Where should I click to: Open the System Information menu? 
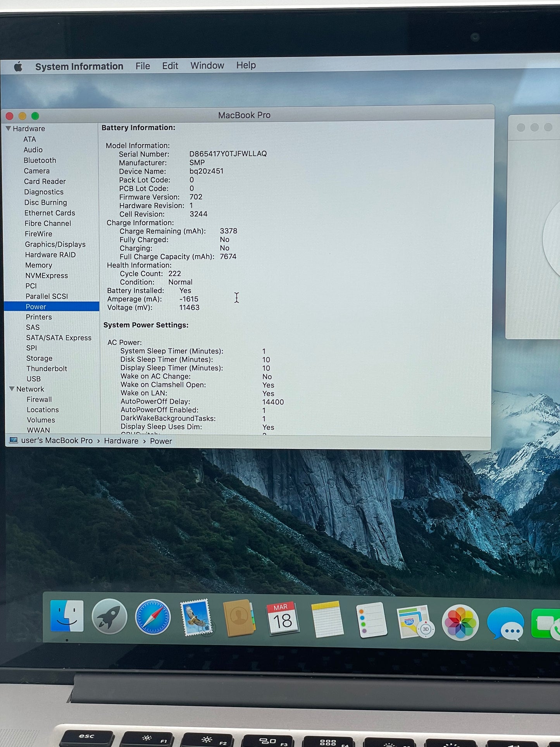pyautogui.click(x=79, y=67)
